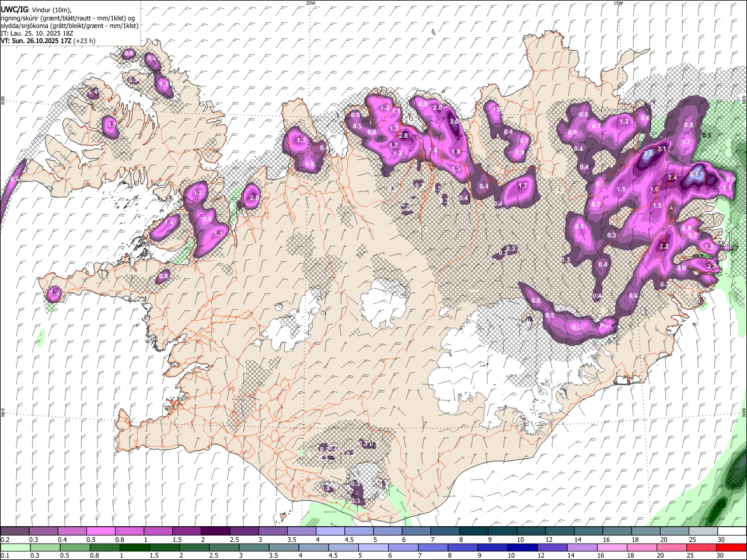The height and width of the screenshot is (560, 747).
Task: Pick the red rain swatch for 25–30
Action: coord(702,548)
